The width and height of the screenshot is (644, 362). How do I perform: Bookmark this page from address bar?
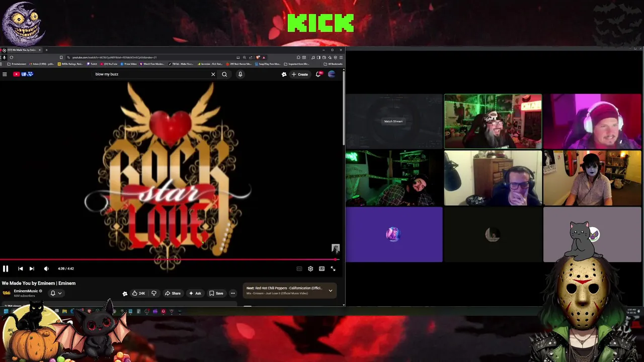61,57
